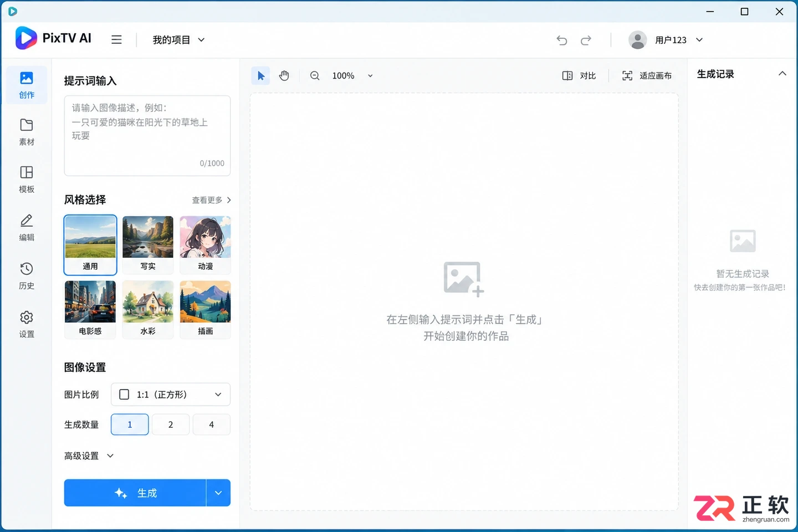The width and height of the screenshot is (798, 532).
Task: Collapse the 生成记录 panel
Action: pos(782,74)
